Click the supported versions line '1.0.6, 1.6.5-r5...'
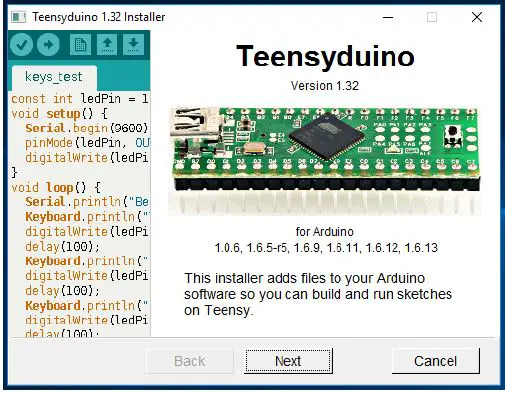The width and height of the screenshot is (505, 393). tap(326, 248)
